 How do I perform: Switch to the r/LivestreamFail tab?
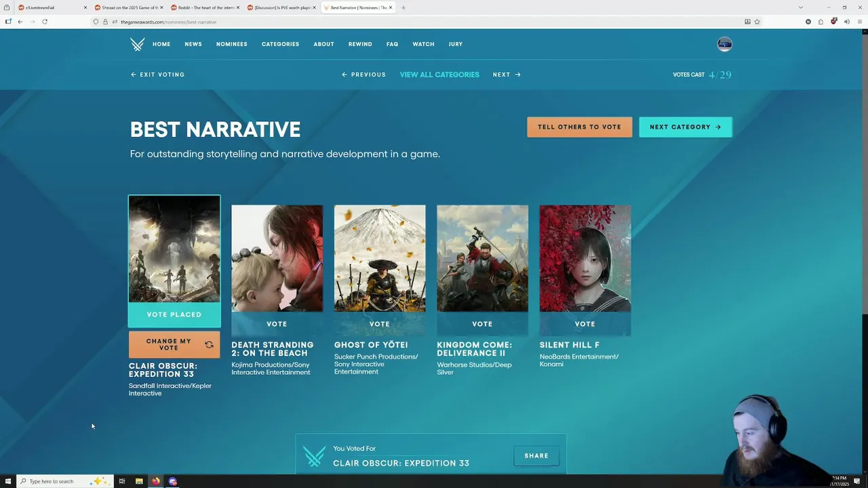(x=52, y=7)
